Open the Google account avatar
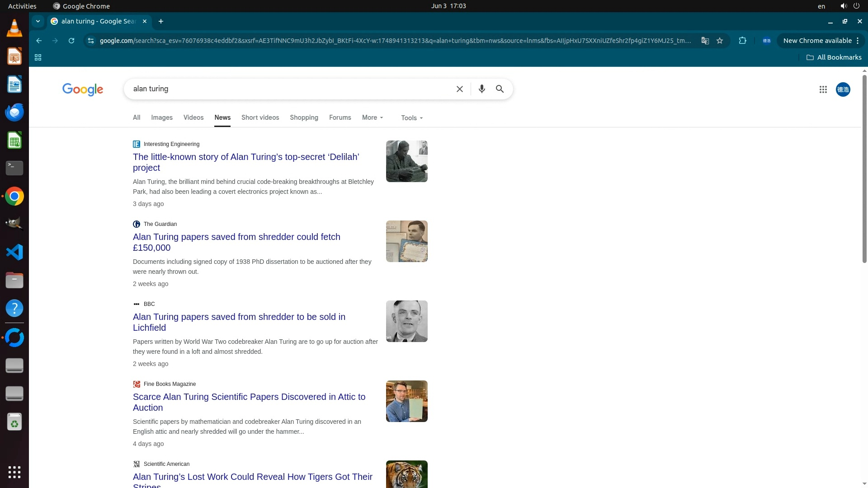868x488 pixels. [843, 89]
